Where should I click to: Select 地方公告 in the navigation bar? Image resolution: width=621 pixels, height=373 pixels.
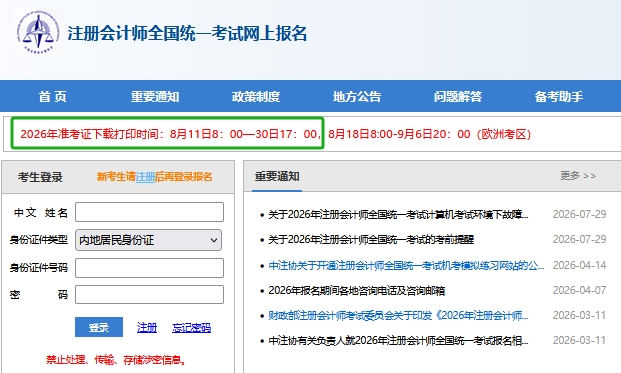pyautogui.click(x=357, y=97)
